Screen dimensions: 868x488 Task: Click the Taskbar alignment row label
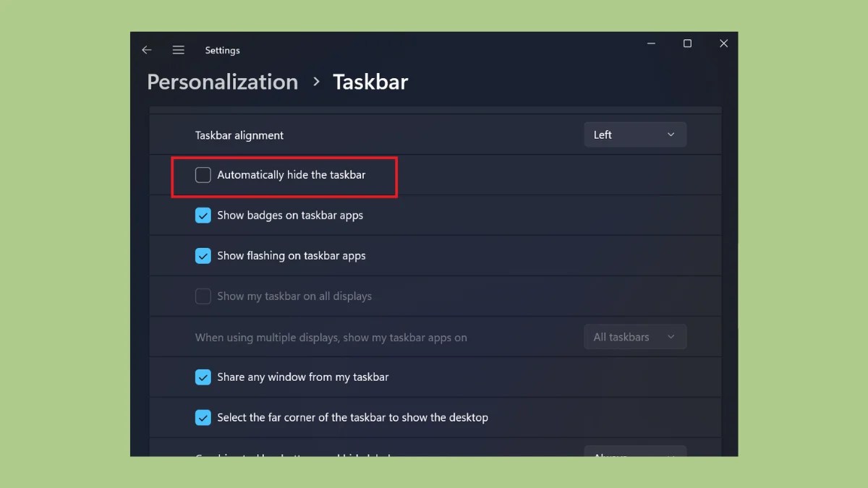point(239,134)
